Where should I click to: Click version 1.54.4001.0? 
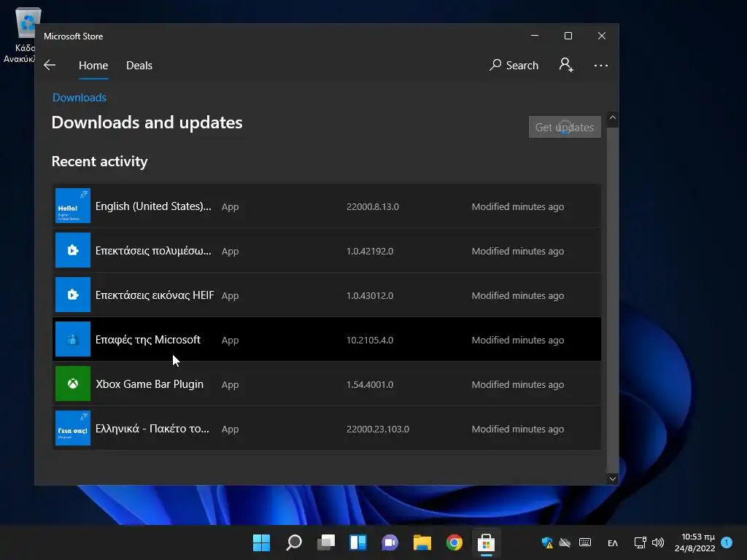(370, 385)
